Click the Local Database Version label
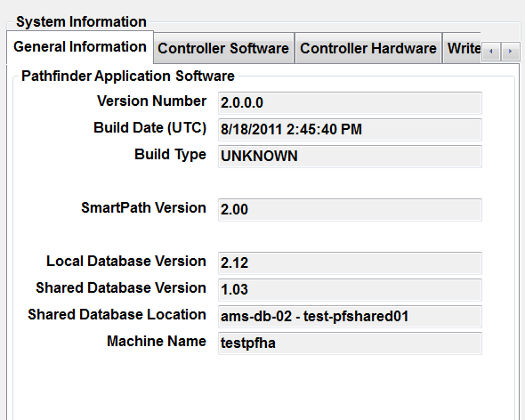The image size is (525, 420). coord(126,261)
